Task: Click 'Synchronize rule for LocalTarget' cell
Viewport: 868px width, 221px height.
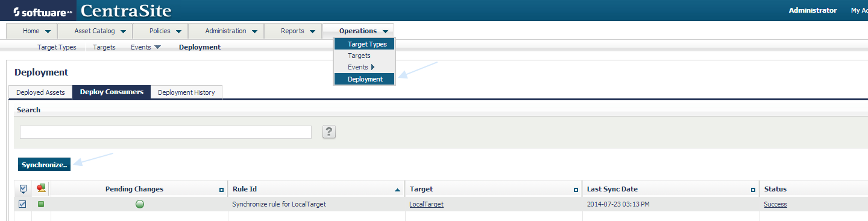Action: point(279,204)
